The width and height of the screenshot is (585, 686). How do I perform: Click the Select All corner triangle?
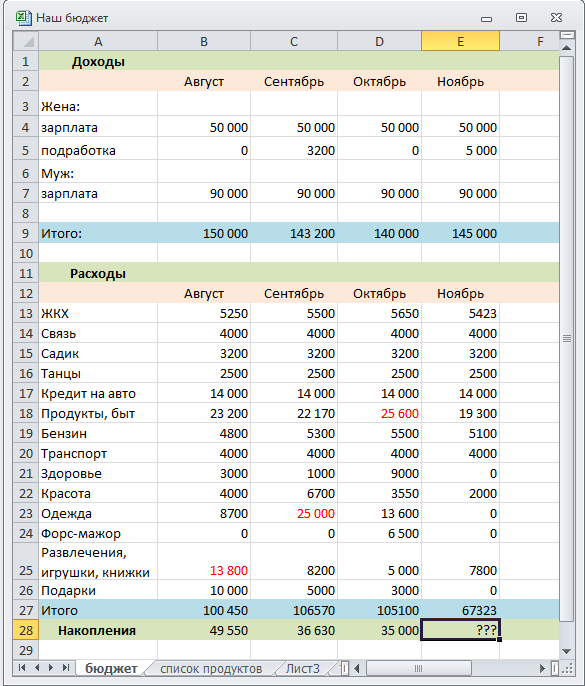pos(26,42)
